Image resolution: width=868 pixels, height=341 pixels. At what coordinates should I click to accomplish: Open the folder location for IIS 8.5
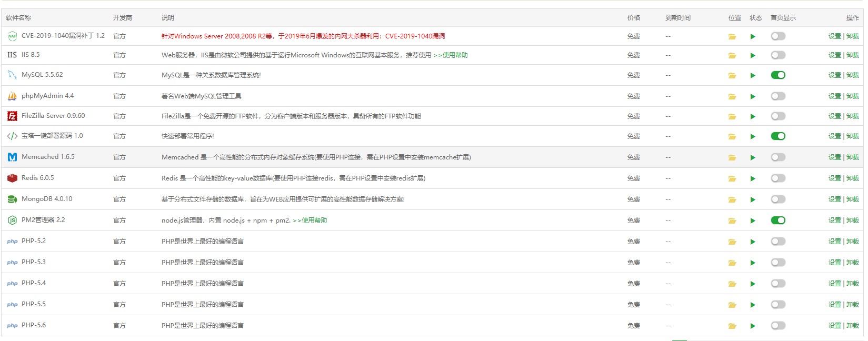tap(732, 55)
